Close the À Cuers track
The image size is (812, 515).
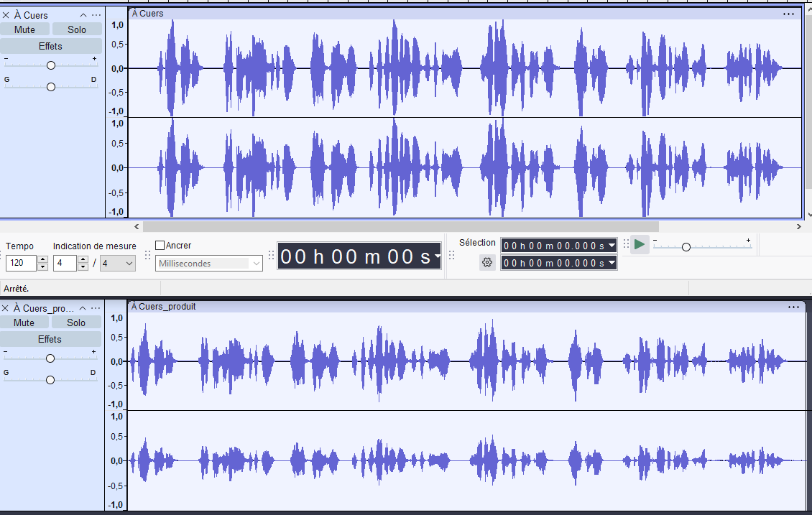(x=6, y=15)
